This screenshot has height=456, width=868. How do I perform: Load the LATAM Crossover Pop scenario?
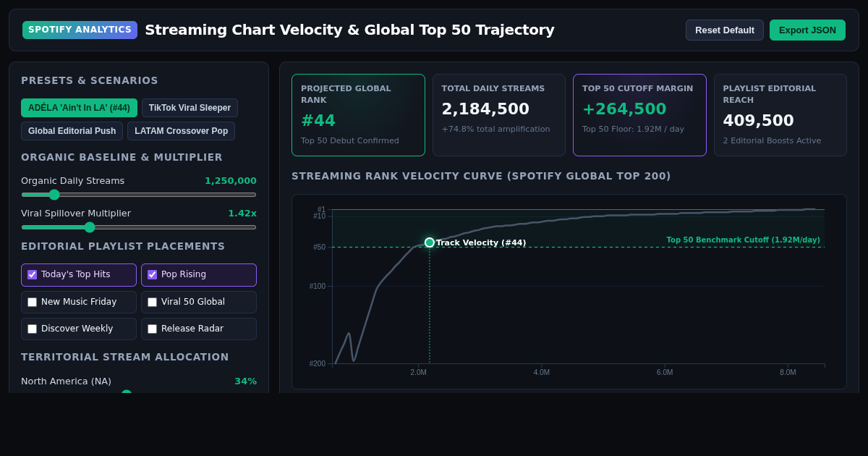[181, 131]
